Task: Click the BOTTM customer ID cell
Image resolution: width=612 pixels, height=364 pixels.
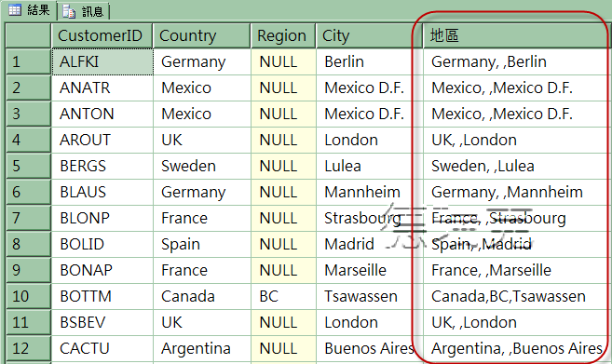Action: coord(102,296)
